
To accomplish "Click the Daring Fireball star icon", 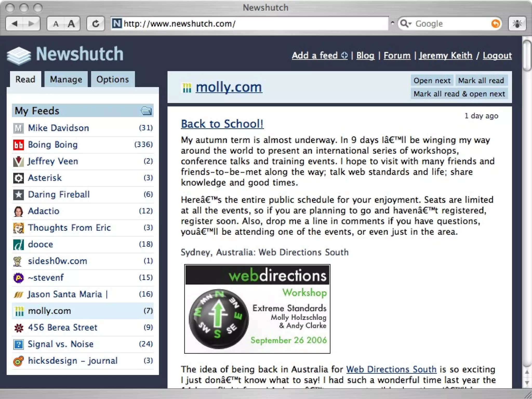I will (18, 195).
